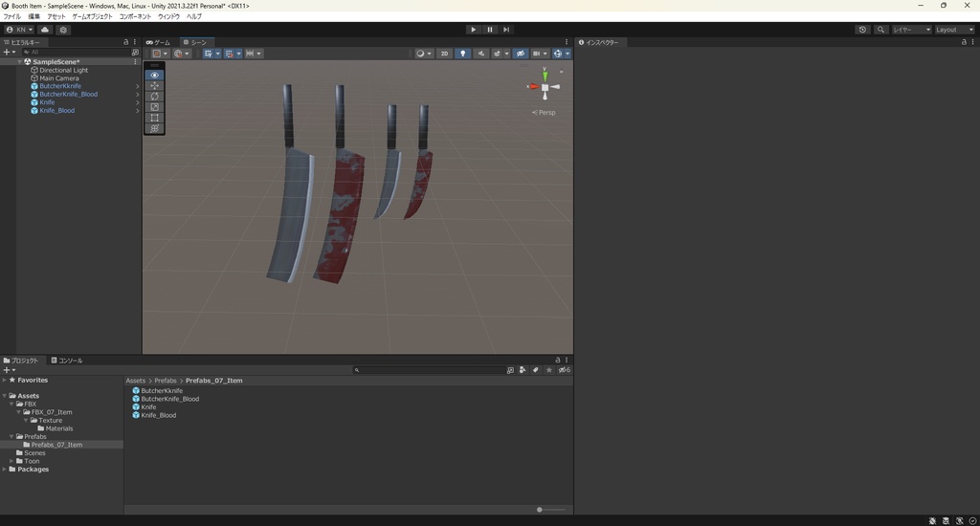
Task: Open the 編集 (Edit) menu
Action: coord(34,16)
